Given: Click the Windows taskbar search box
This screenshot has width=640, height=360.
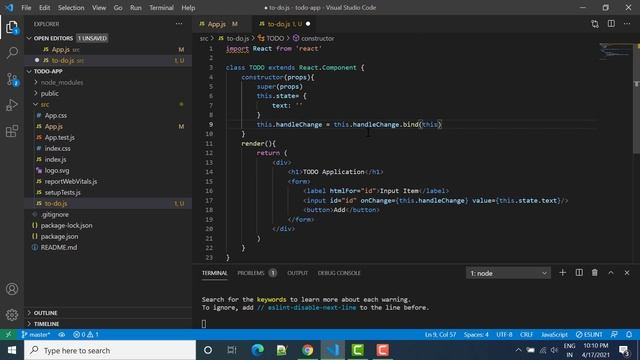Looking at the screenshot, I should tap(110, 350).
